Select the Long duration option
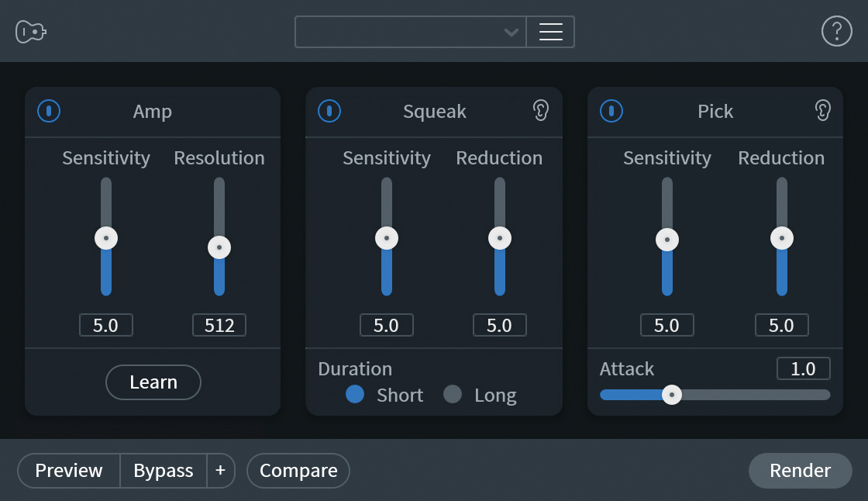 453,395
